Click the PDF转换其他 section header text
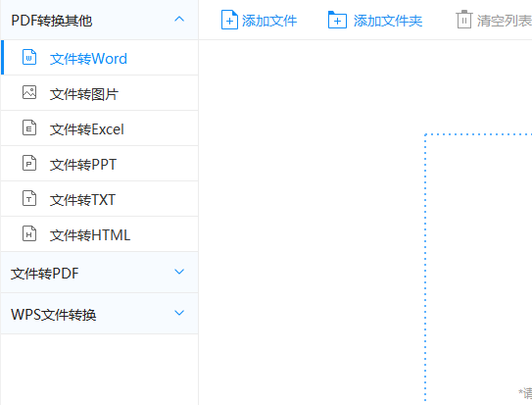Screen dimensions: 532x405 point(52,21)
